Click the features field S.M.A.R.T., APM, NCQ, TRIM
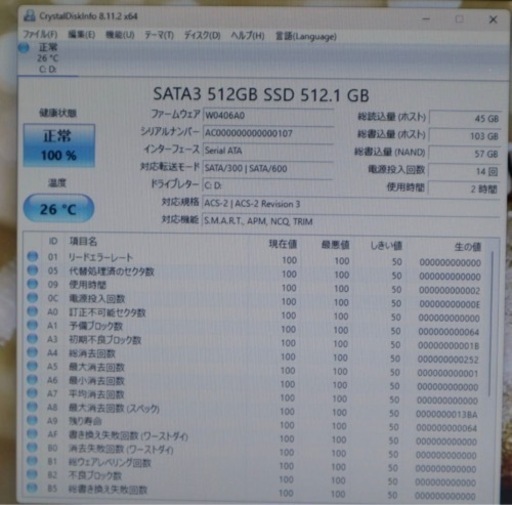 pos(351,221)
